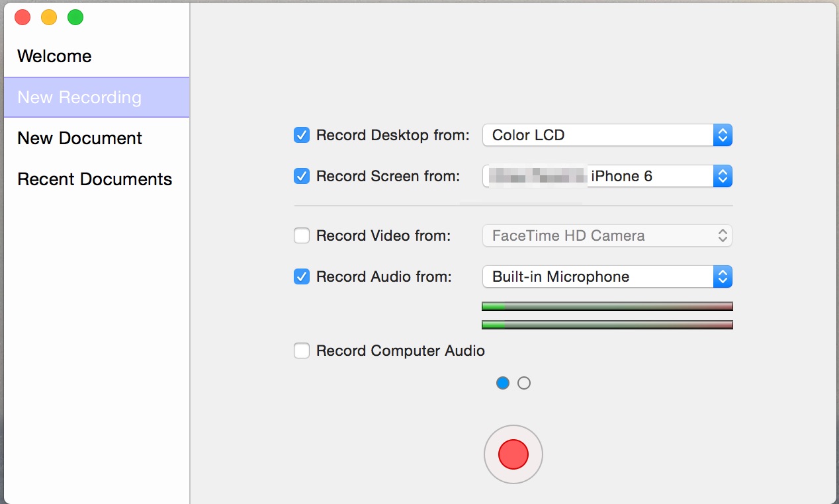The height and width of the screenshot is (504, 839).
Task: Open the Welcome sidebar item
Action: tap(54, 56)
